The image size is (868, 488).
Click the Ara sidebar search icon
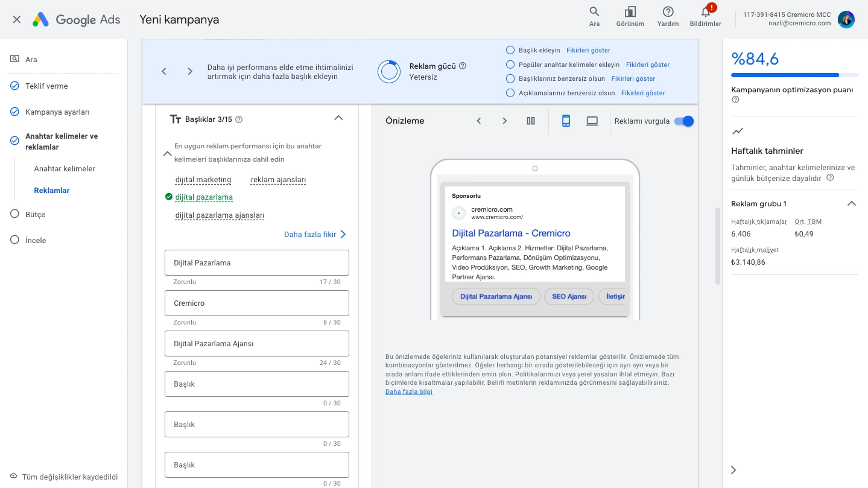coord(14,59)
